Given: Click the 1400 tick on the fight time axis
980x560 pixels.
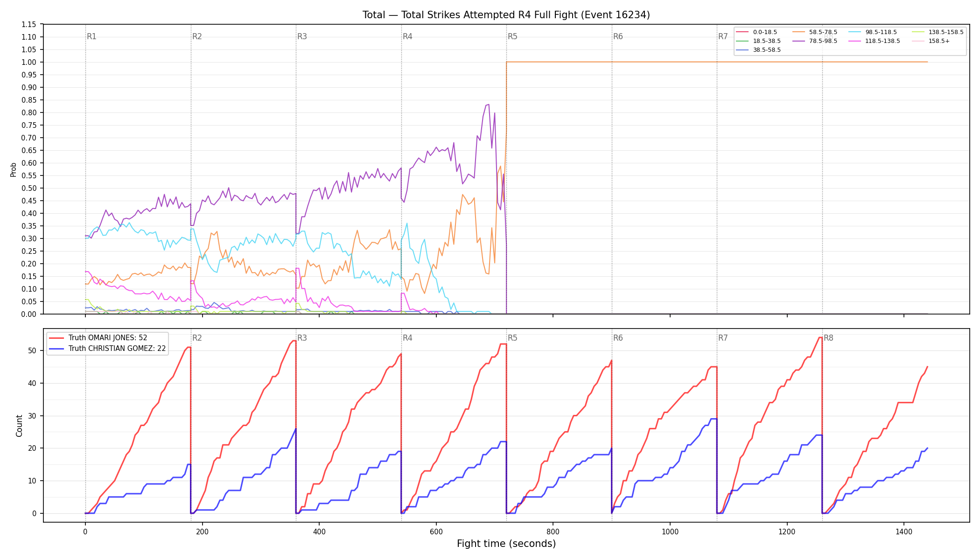Looking at the screenshot, I should (904, 531).
